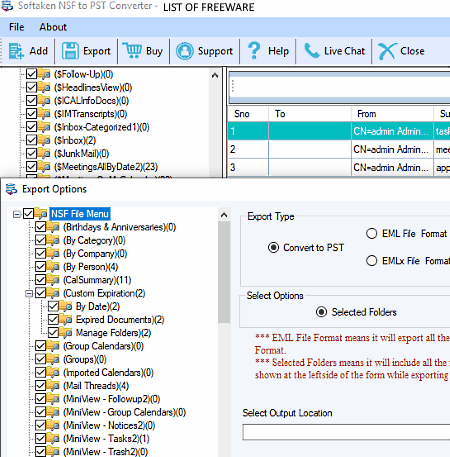The height and width of the screenshot is (457, 450).
Task: Toggle the (MiniView - Notices2)(0) checkbox
Action: point(41,426)
